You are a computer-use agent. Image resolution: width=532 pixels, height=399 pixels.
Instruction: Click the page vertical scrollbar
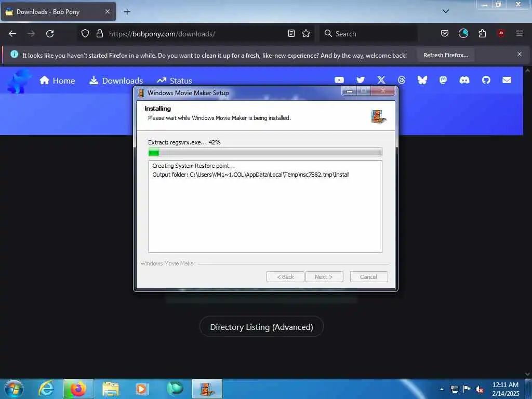point(527,222)
